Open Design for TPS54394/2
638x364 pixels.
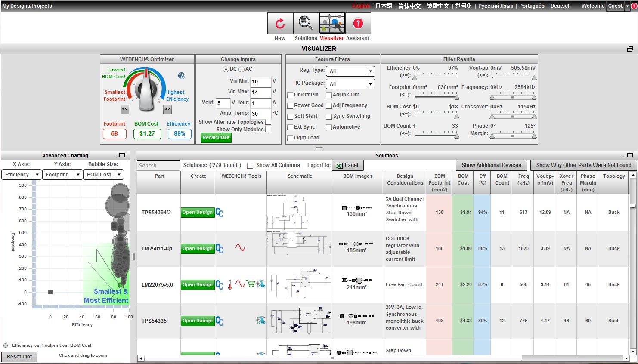point(198,213)
